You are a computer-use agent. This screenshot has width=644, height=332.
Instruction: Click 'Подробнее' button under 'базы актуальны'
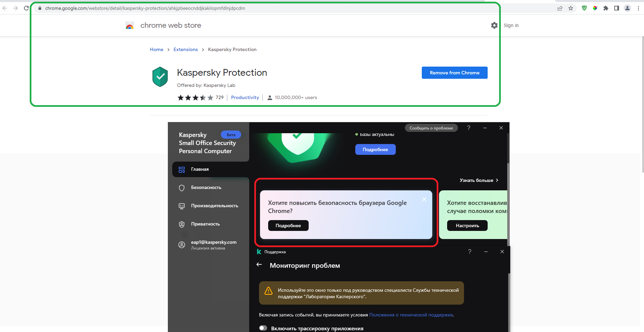pos(375,149)
